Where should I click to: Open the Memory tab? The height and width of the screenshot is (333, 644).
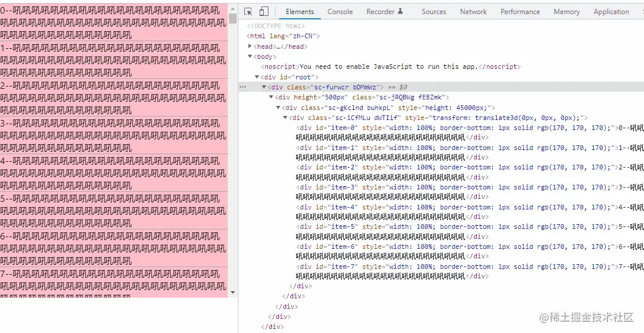[x=566, y=12]
